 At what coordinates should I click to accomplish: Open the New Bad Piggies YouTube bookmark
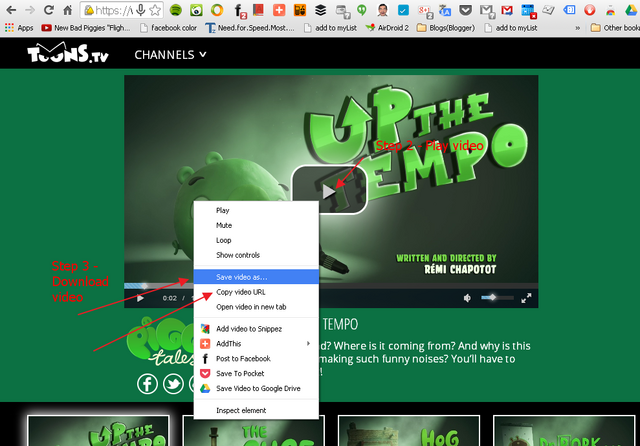pyautogui.click(x=86, y=28)
